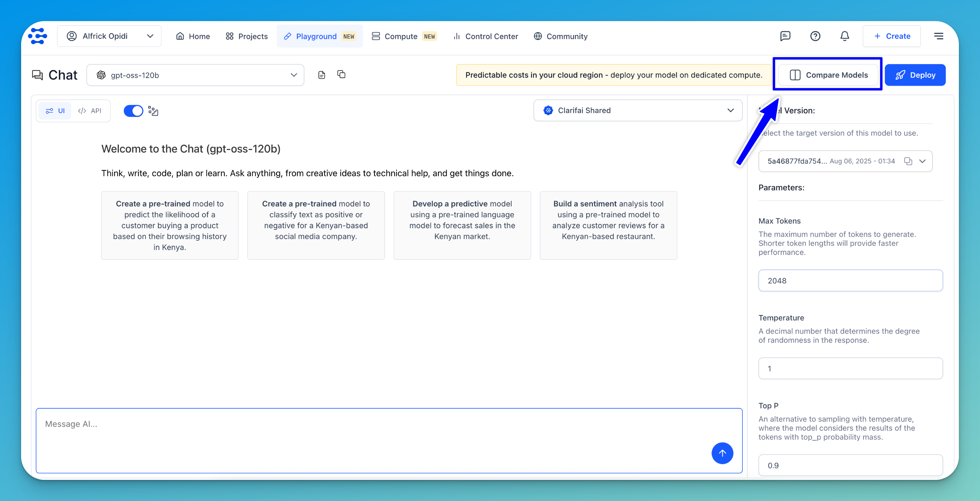Click the dedicated compute banner
The height and width of the screenshot is (501, 980).
tap(614, 75)
